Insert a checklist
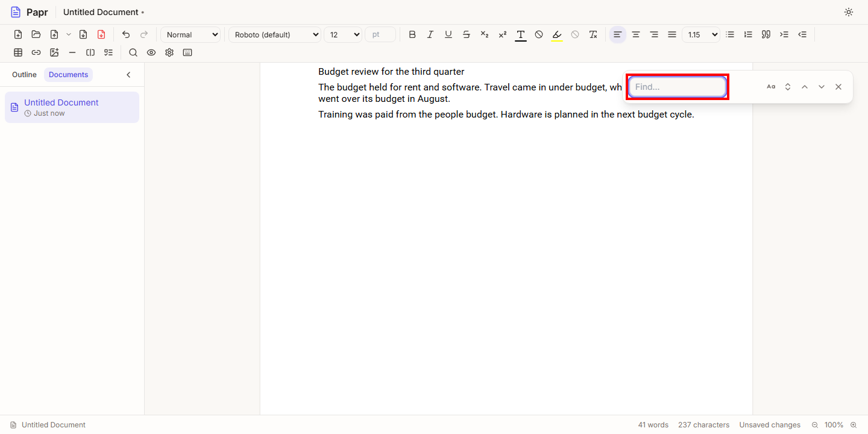 tap(108, 52)
